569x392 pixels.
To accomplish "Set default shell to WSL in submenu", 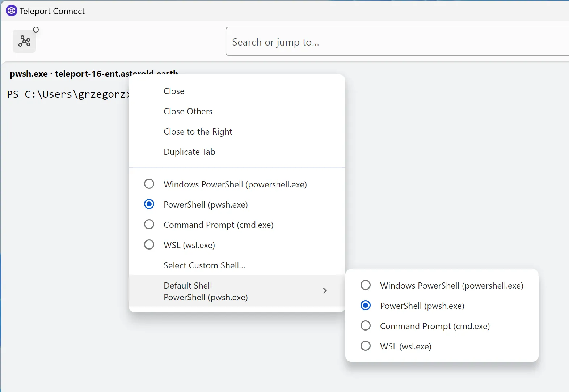I will tap(442, 346).
